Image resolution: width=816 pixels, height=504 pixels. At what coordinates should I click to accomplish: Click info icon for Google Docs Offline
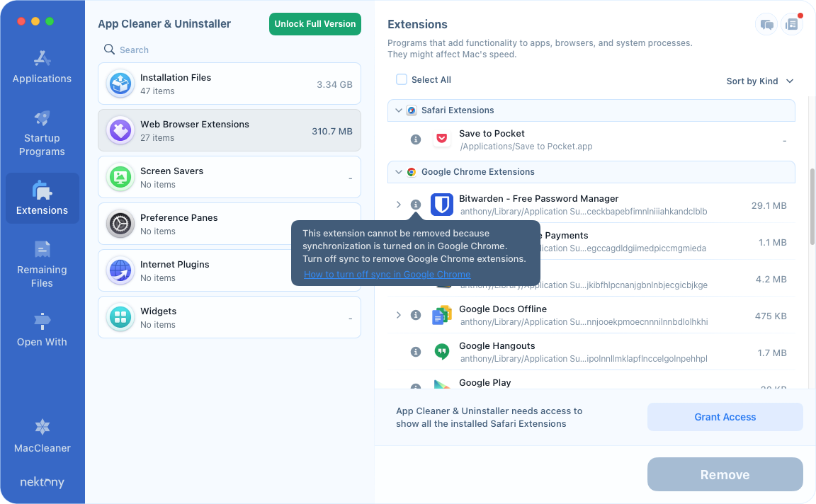(x=416, y=315)
